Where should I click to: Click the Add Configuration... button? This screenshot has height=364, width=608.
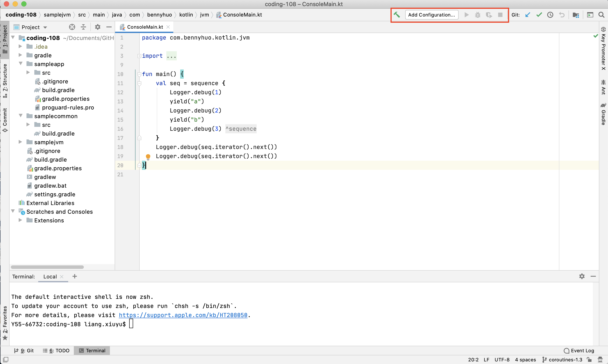pos(431,15)
